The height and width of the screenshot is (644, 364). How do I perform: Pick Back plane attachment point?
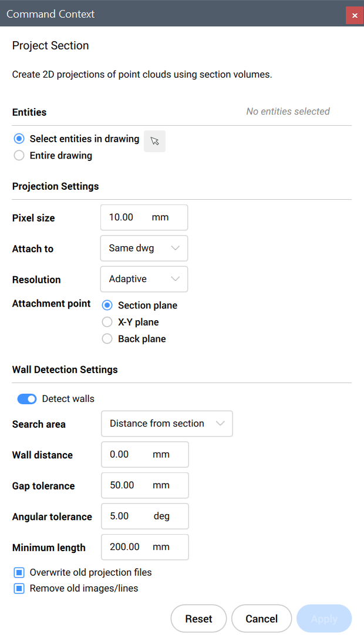[x=107, y=339]
